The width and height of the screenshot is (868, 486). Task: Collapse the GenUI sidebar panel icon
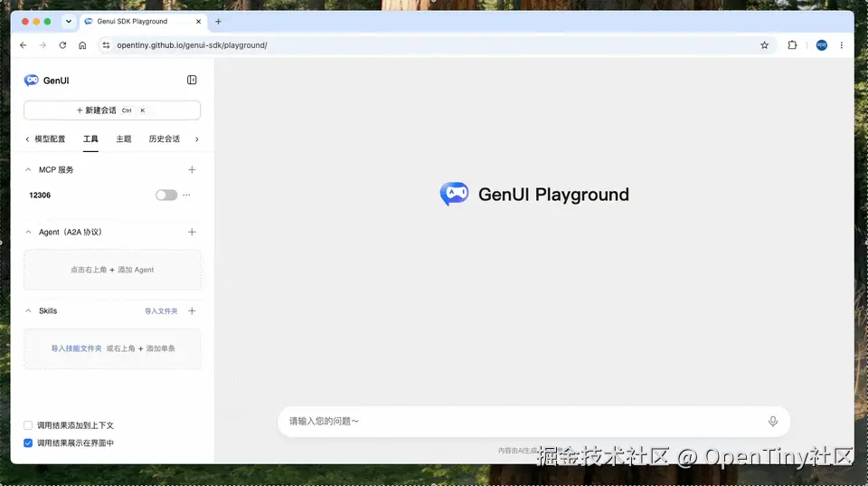(192, 80)
